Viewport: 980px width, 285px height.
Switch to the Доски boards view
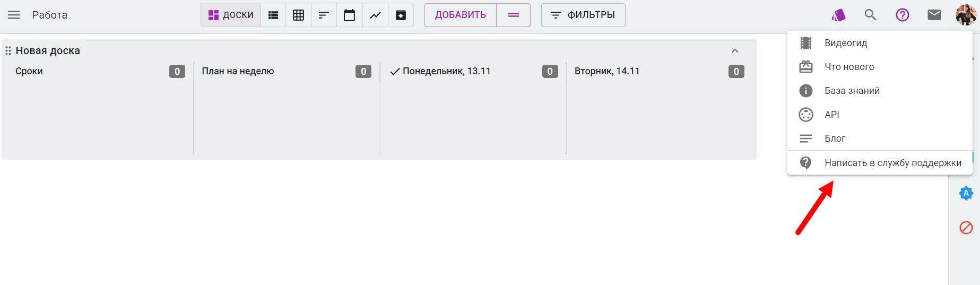pyautogui.click(x=231, y=15)
